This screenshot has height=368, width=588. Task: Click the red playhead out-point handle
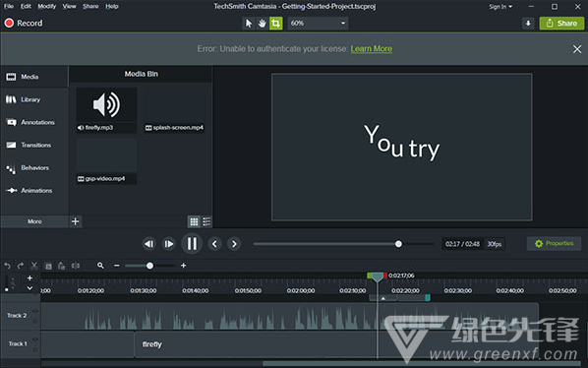tap(385, 276)
